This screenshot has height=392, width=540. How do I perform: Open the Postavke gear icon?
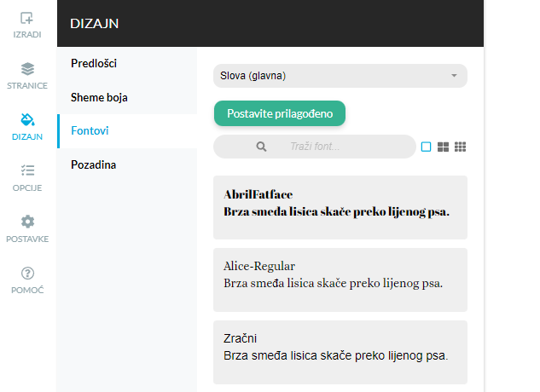27,222
